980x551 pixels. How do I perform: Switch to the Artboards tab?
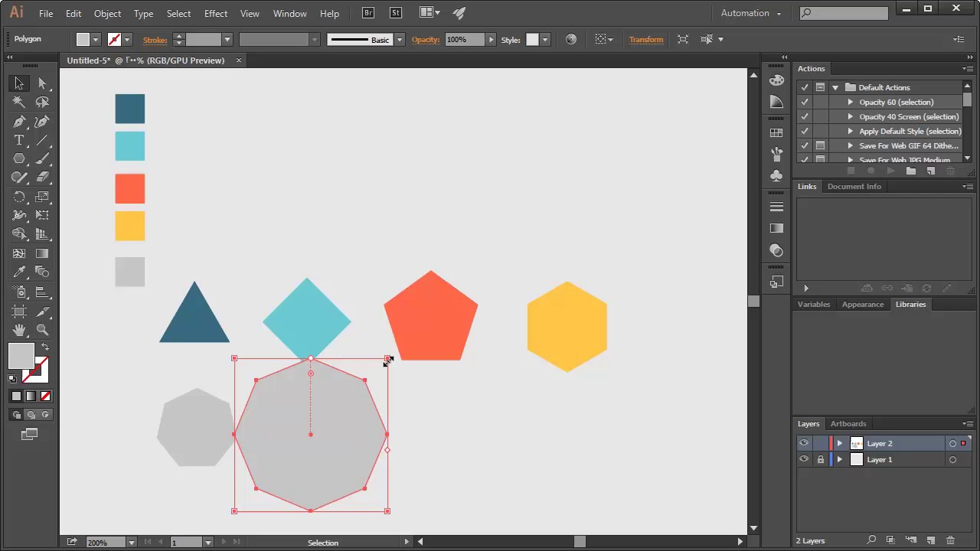pos(848,423)
